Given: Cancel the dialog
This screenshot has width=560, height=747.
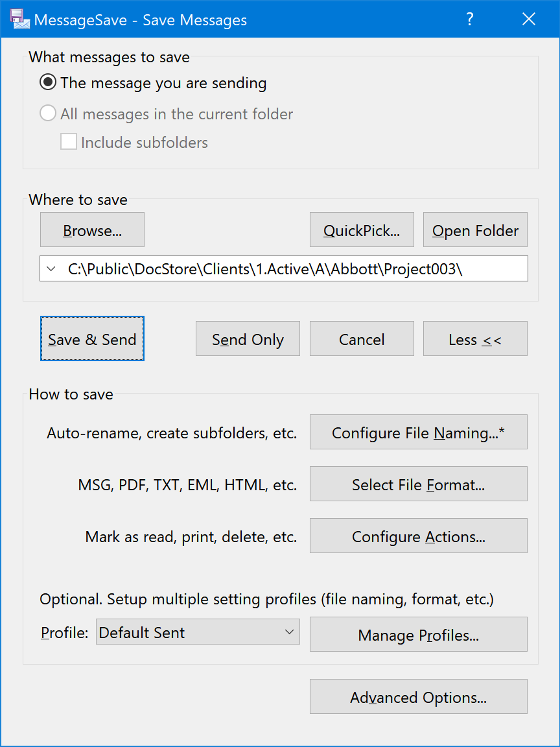Looking at the screenshot, I should click(x=362, y=338).
